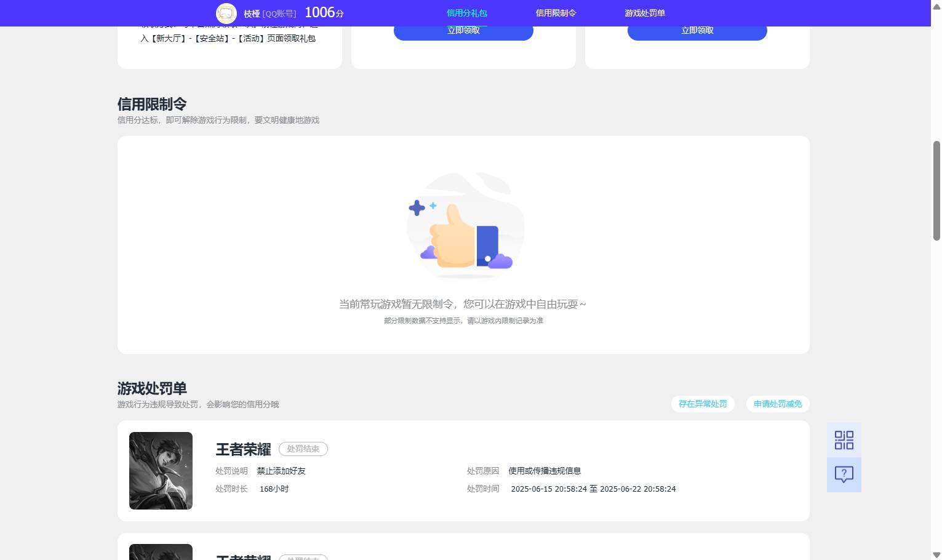Click the 1006分 credit score text
This screenshot has height=560, width=942.
coord(324,13)
